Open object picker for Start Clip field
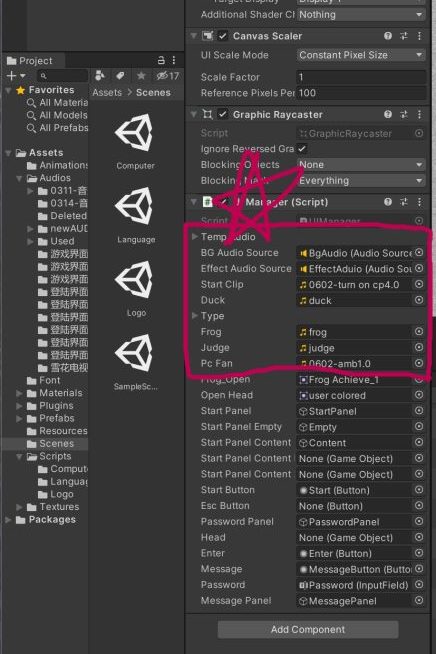The image size is (436, 654). click(419, 284)
